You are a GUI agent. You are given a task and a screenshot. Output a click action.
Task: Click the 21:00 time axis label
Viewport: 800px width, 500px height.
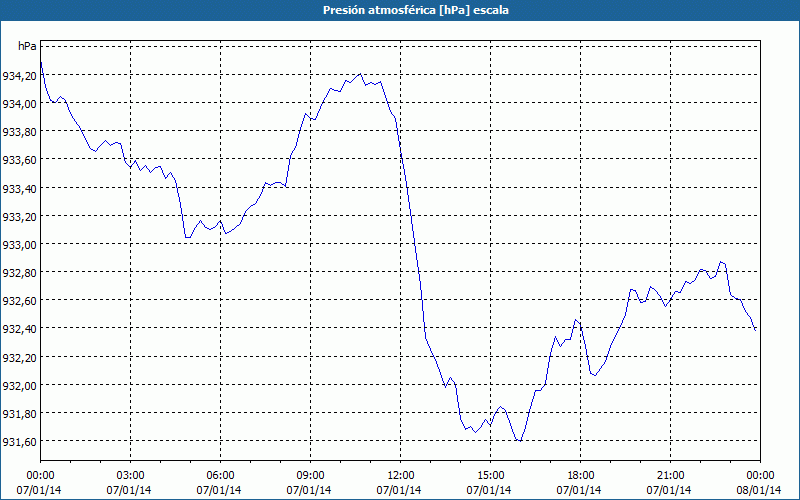(x=670, y=476)
